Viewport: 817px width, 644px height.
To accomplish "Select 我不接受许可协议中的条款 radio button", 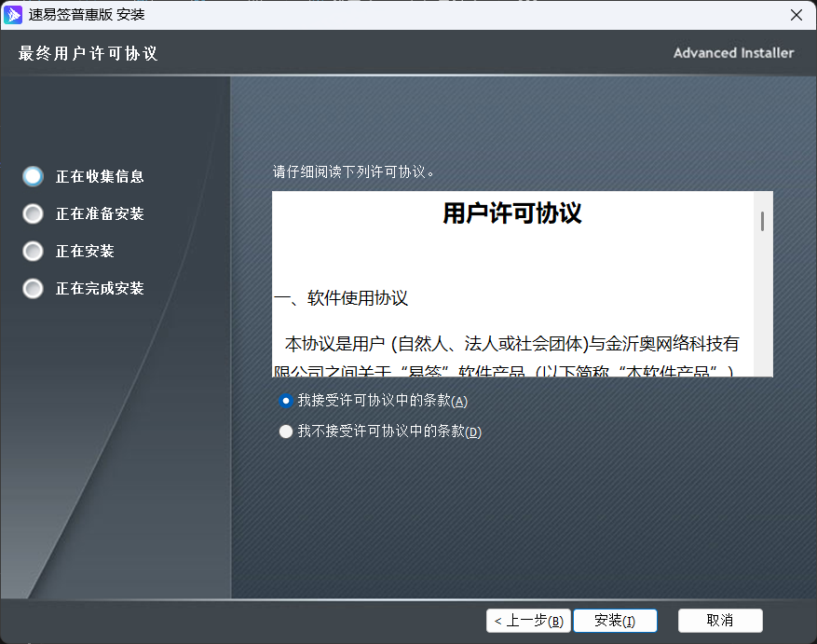I will point(286,432).
